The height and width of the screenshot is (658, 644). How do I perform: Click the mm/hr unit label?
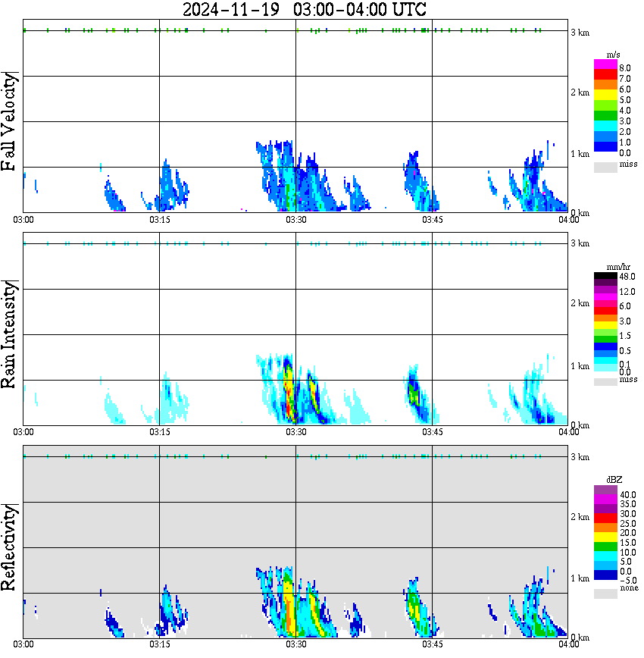tap(618, 267)
